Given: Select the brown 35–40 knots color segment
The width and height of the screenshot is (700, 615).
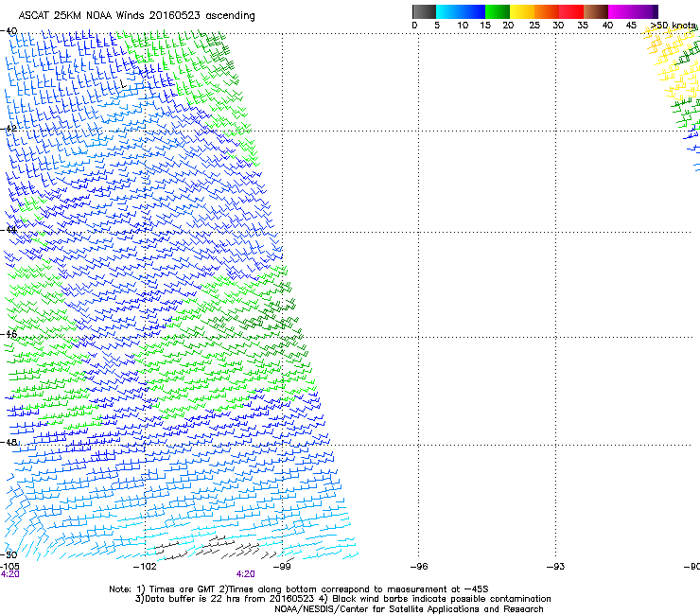Looking at the screenshot, I should coord(596,11).
